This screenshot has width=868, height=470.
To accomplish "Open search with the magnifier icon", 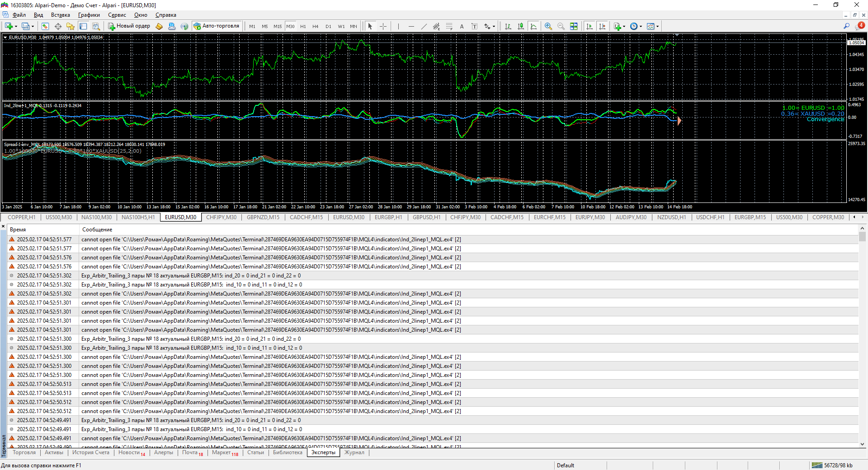I will (846, 26).
